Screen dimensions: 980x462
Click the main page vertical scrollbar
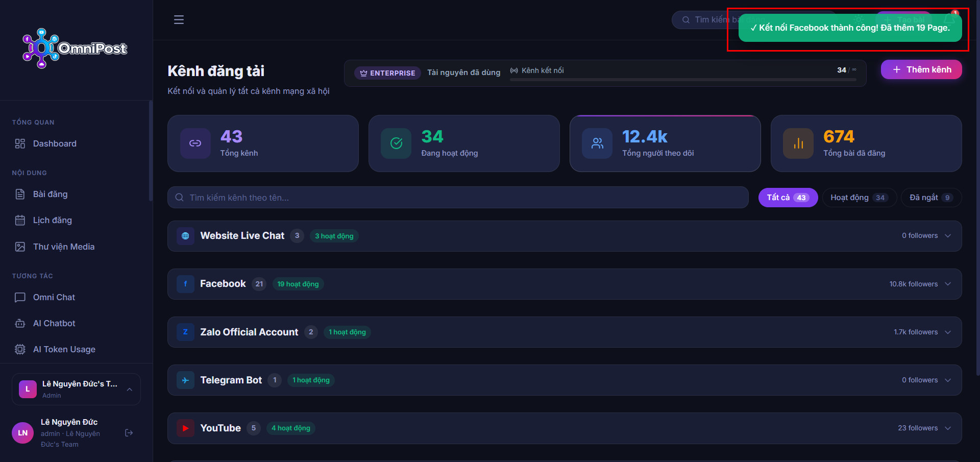click(978, 189)
